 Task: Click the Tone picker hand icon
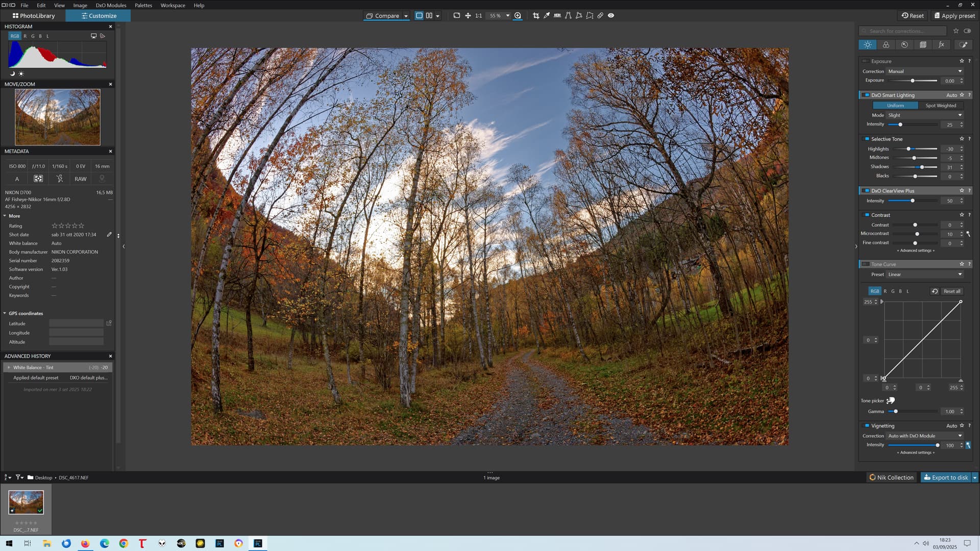coord(891,400)
